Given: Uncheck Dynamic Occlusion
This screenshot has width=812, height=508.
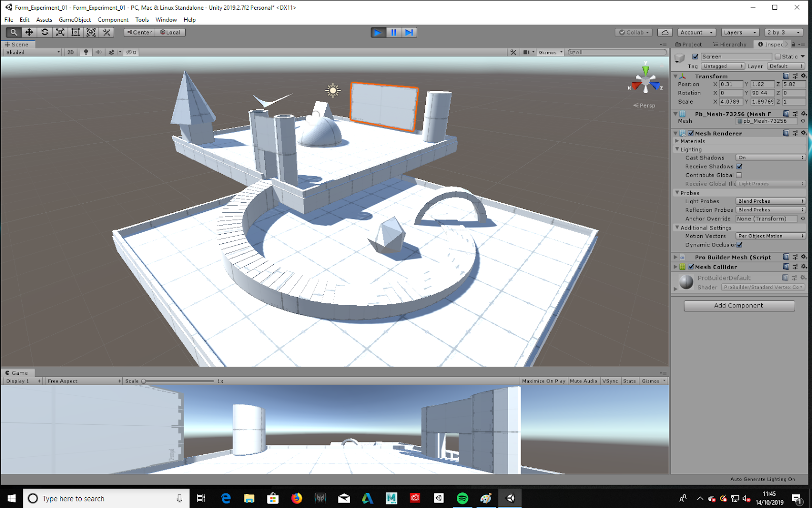Looking at the screenshot, I should tap(739, 245).
